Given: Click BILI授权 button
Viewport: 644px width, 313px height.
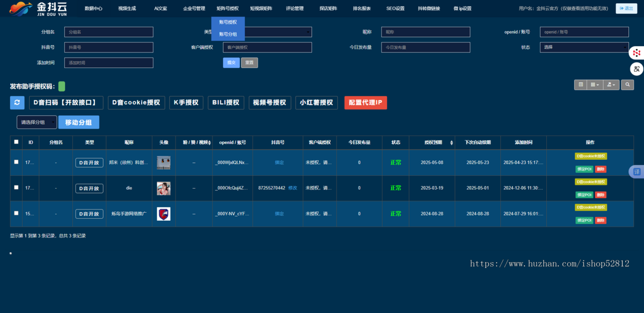Looking at the screenshot, I should coord(226,102).
